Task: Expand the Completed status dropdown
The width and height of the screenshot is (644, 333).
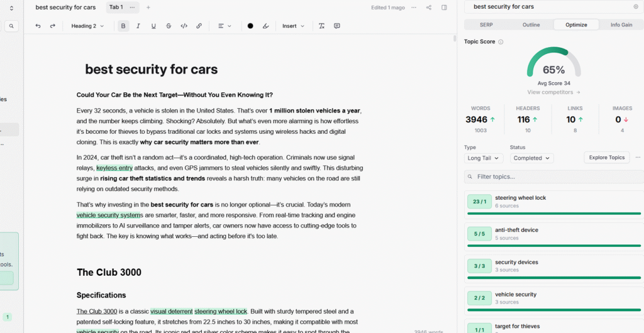Action: pos(531,158)
